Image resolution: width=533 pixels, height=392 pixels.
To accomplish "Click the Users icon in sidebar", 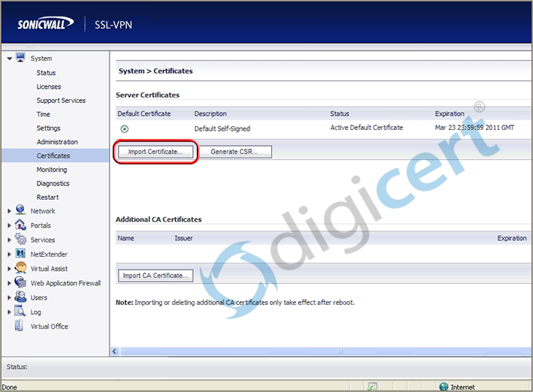I will click(x=21, y=297).
